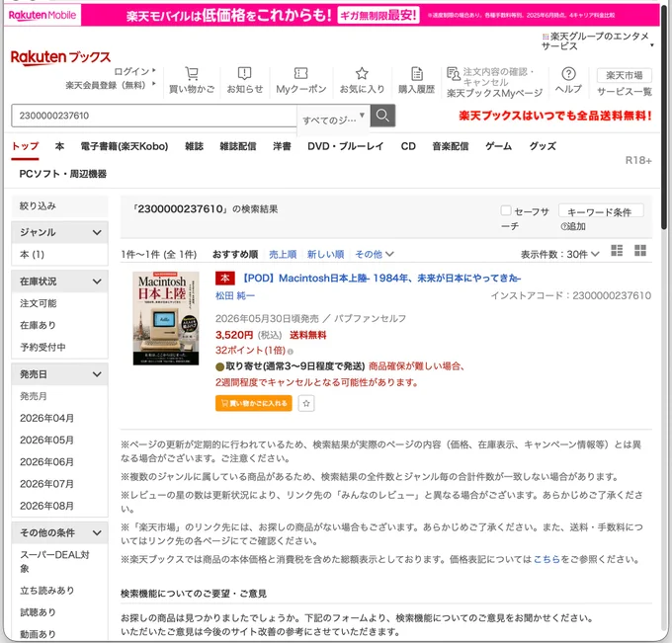
Task: Filter by 在庫あり stock status
Action: tap(39, 325)
